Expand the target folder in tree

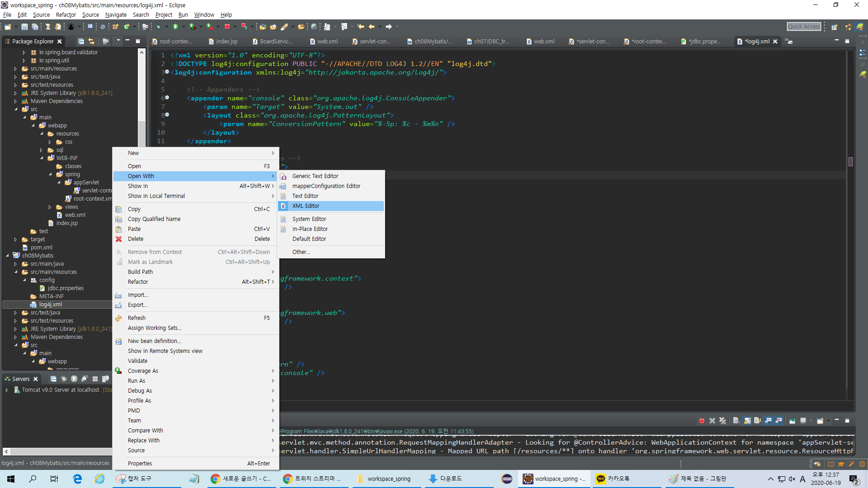(15, 239)
